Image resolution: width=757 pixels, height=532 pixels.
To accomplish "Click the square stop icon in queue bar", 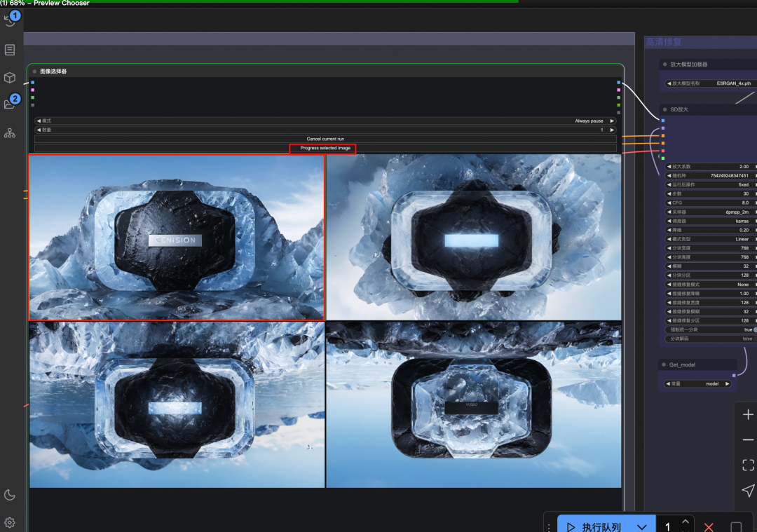I will pyautogui.click(x=736, y=526).
